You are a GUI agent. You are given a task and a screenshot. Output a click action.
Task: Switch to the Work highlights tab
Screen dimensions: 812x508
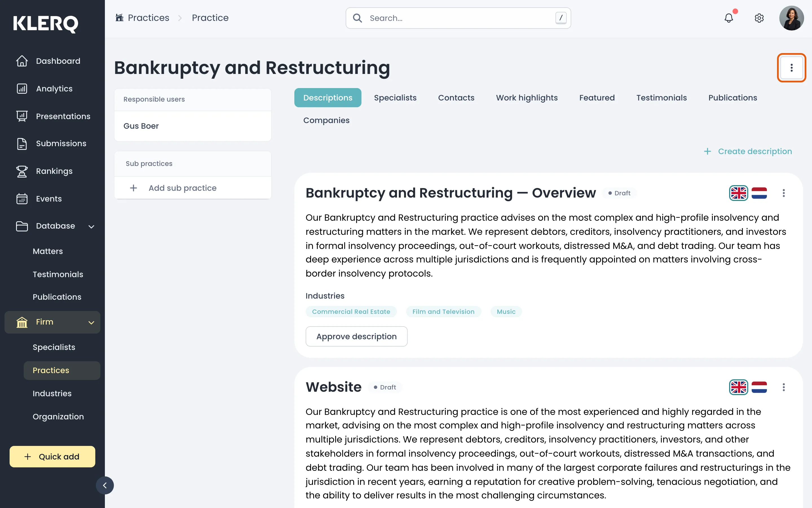click(x=527, y=98)
